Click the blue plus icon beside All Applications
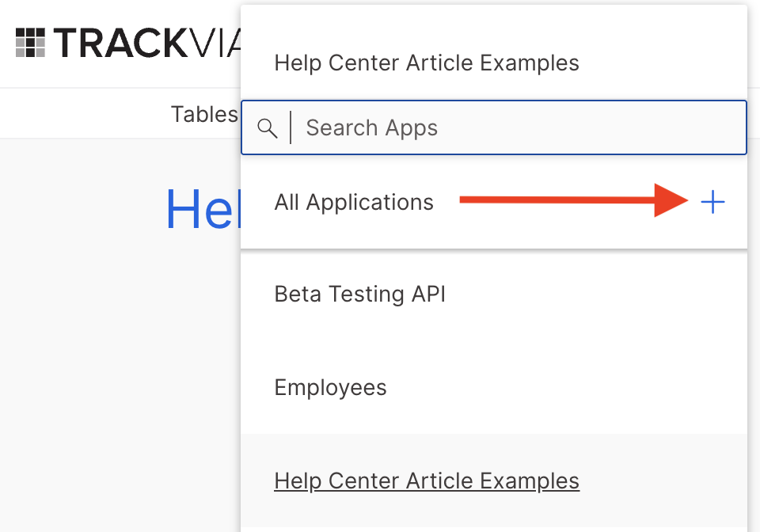760x532 pixels. [712, 202]
